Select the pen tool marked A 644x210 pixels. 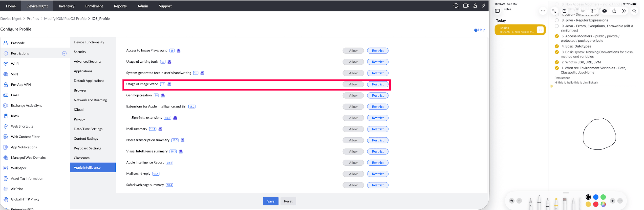(x=530, y=204)
